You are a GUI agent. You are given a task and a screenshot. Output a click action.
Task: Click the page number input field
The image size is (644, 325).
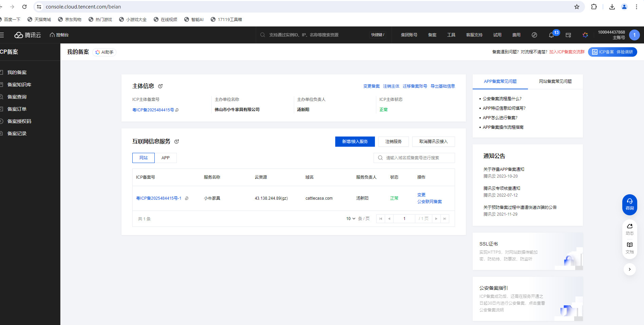[x=404, y=219]
